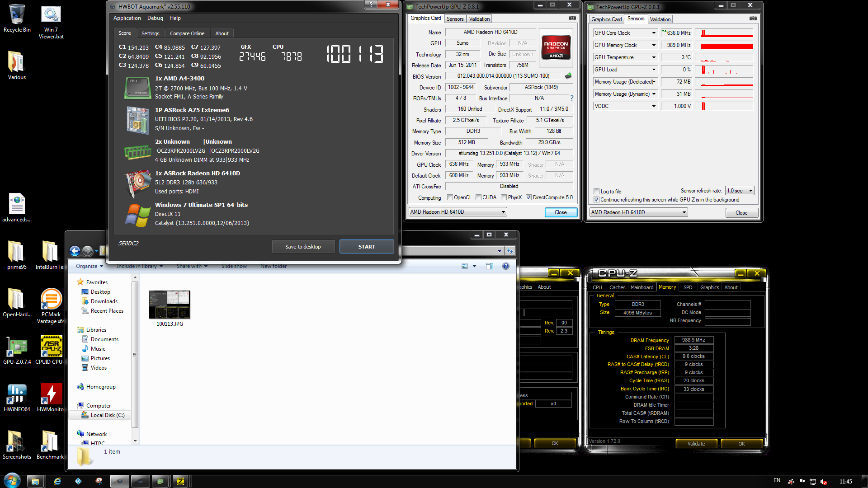
Task: Launch CPUID CPU-Z desktop shortcut
Action: pos(51,350)
